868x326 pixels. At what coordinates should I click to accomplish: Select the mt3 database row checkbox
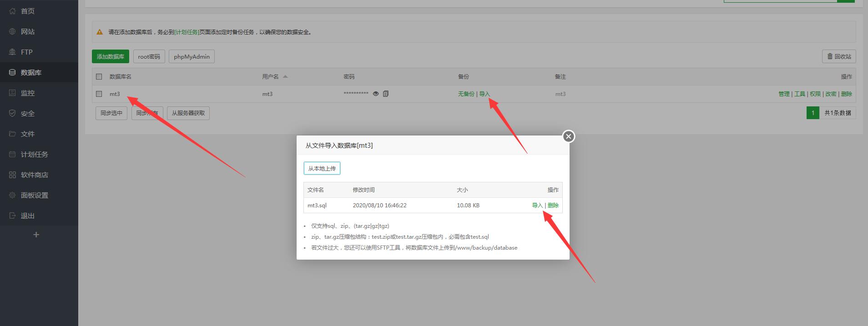(x=99, y=94)
